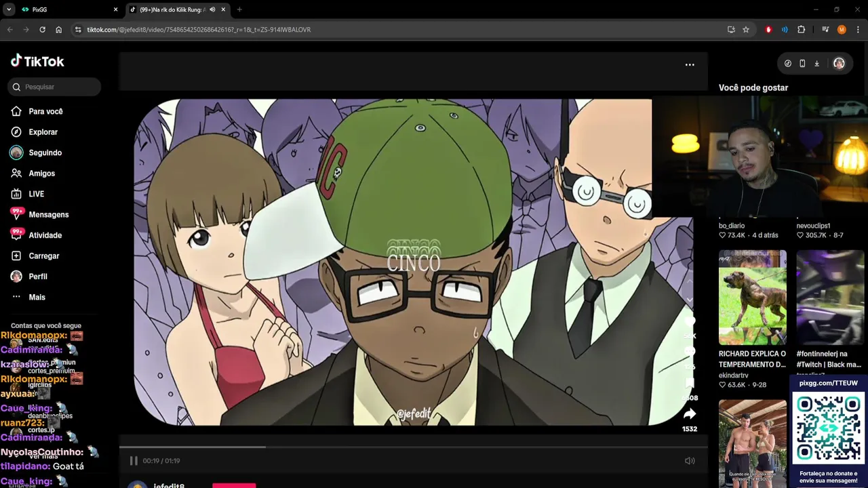
Task: Go to next video with down chevron
Action: coord(690,300)
